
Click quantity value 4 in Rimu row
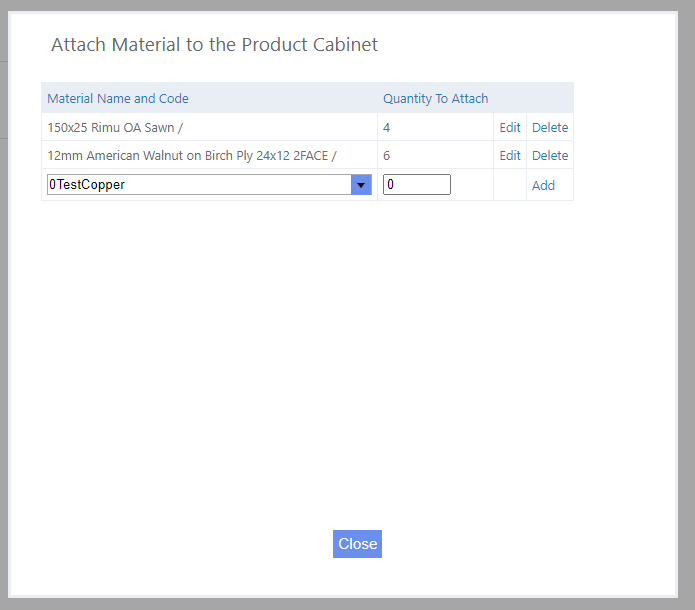pyautogui.click(x=387, y=128)
